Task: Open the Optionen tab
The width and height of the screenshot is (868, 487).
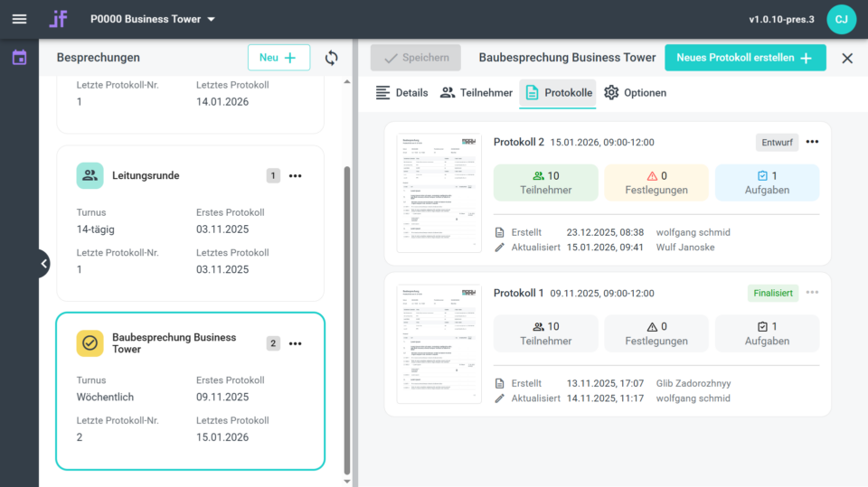Action: click(635, 92)
